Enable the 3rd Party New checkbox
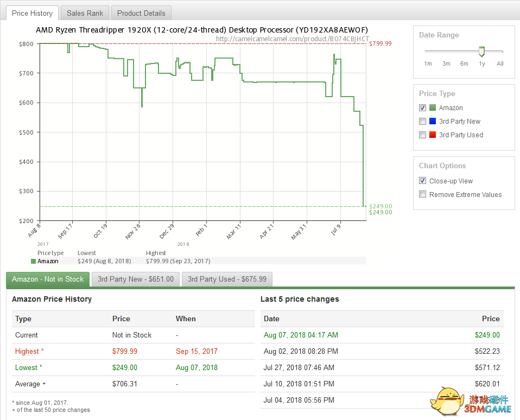Image resolution: width=520 pixels, height=420 pixels. click(x=422, y=122)
